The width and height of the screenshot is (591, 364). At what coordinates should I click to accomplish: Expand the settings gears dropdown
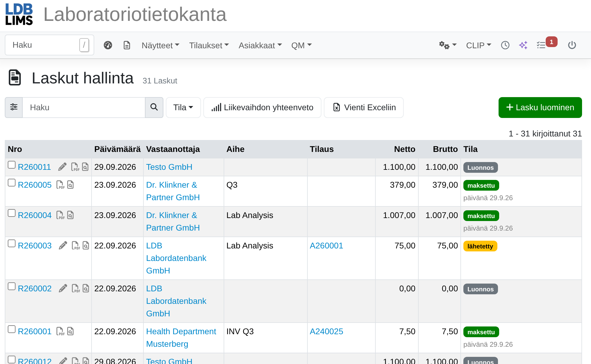point(448,45)
